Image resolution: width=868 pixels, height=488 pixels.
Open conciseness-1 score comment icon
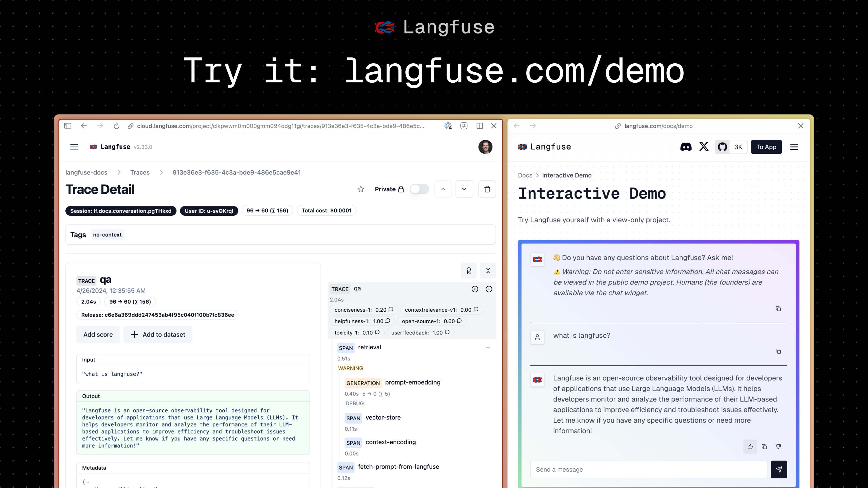(391, 309)
